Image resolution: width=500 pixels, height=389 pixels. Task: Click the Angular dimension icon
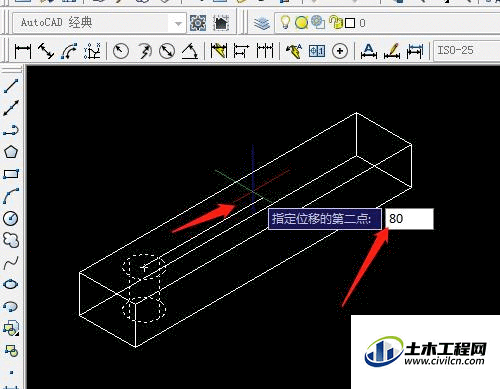190,51
